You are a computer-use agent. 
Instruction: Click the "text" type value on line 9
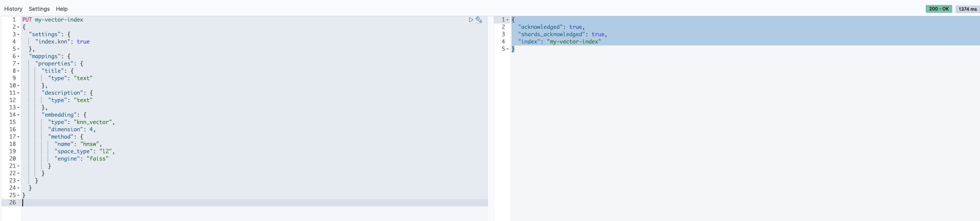point(83,78)
